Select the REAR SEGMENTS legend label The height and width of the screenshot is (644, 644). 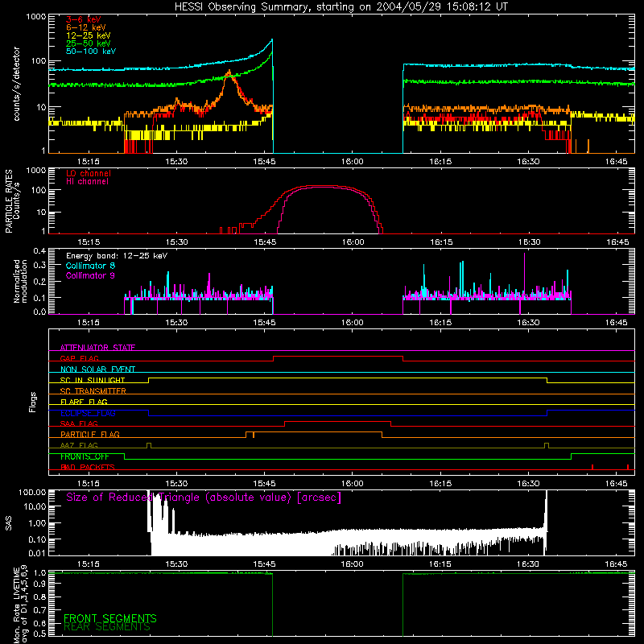pos(107,627)
